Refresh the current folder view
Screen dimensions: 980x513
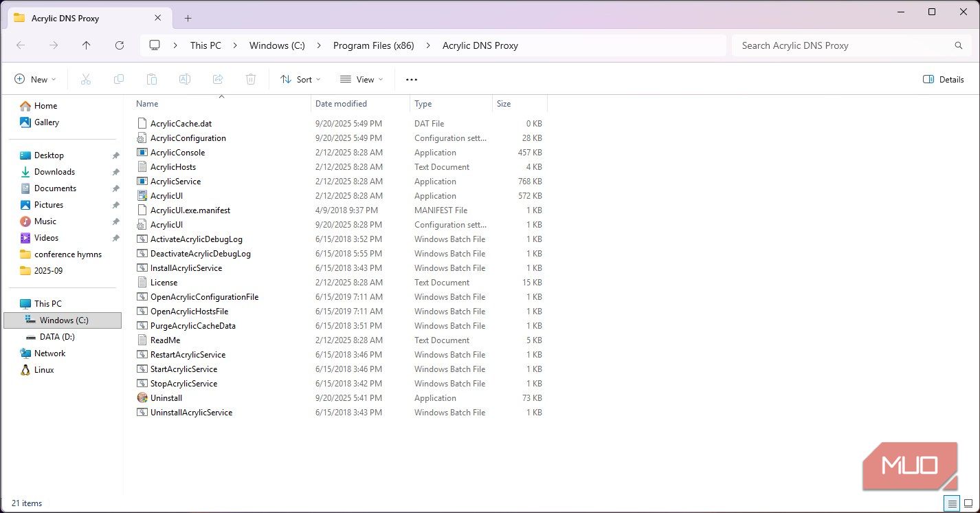(120, 45)
